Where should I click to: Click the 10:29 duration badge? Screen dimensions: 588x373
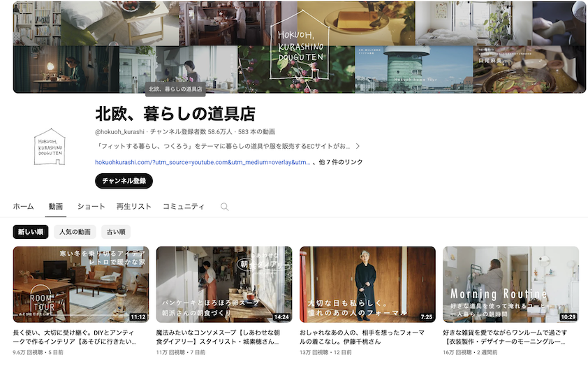(568, 317)
